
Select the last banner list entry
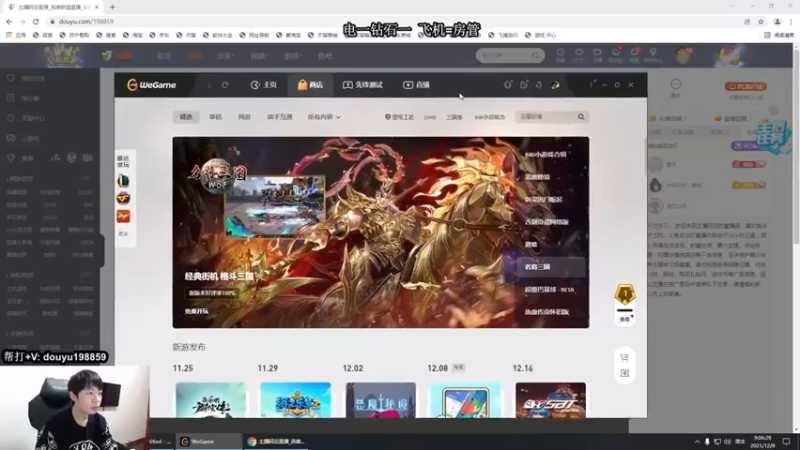point(546,312)
